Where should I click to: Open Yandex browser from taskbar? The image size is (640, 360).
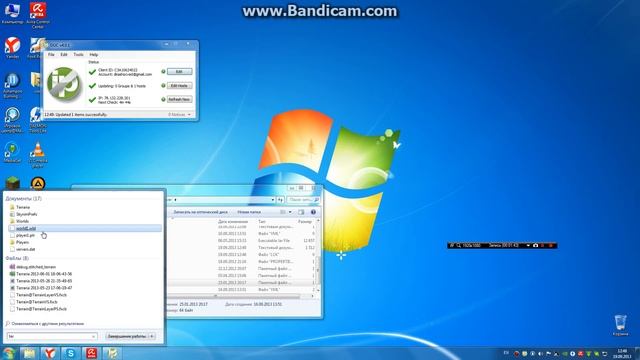[x=50, y=353]
